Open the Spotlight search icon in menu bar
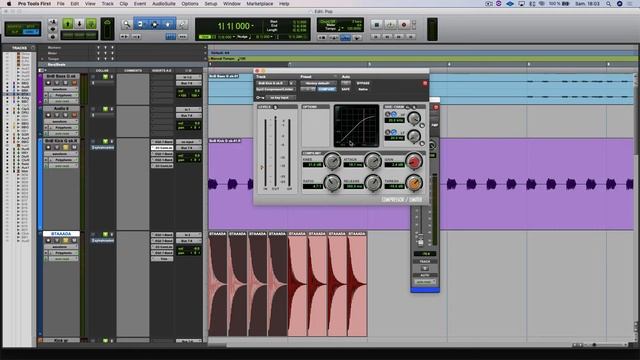The width and height of the screenshot is (640, 360). (608, 4)
